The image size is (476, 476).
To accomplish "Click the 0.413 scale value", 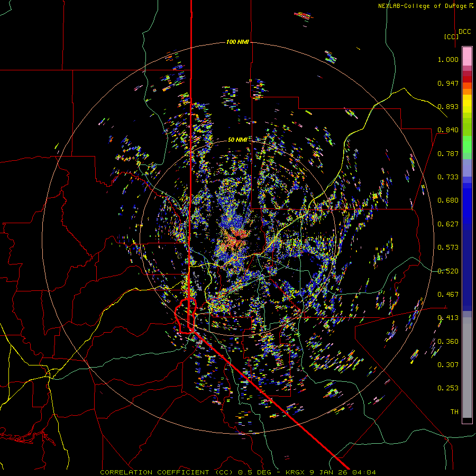I will tap(448, 318).
